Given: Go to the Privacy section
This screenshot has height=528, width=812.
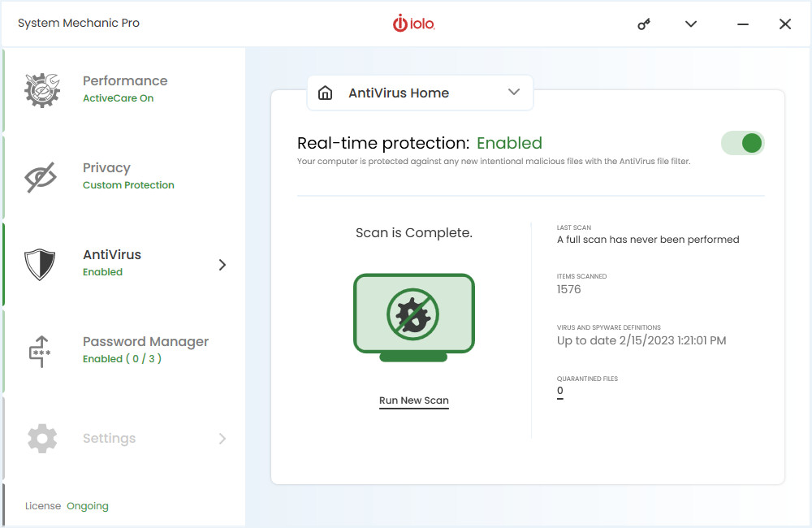Looking at the screenshot, I should (x=123, y=177).
